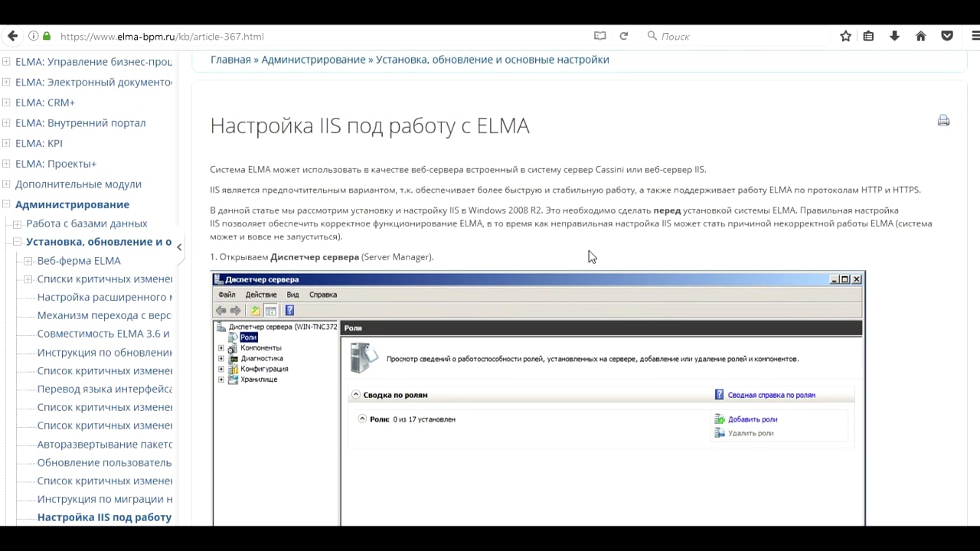
Task: Expand ELMA: Внутренний портал tree node
Action: click(6, 122)
